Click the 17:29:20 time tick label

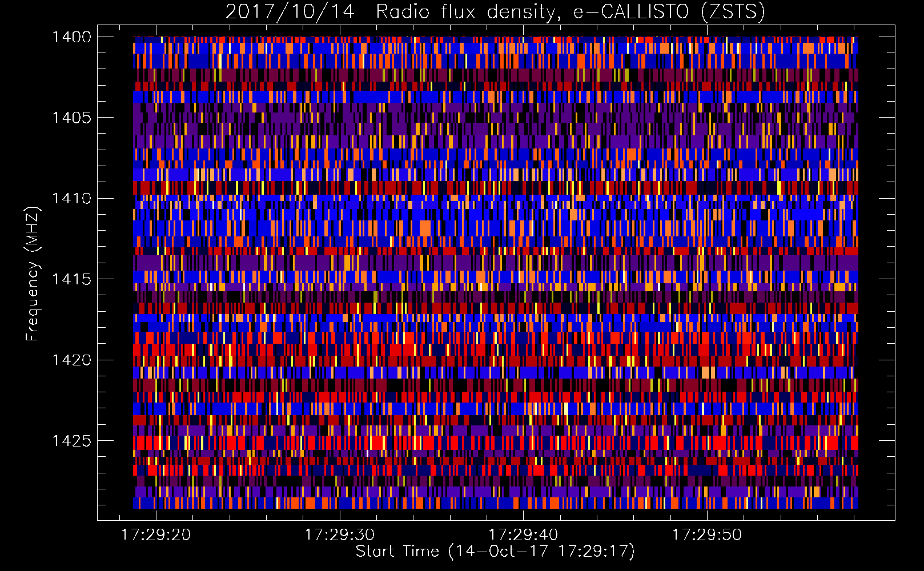(x=156, y=535)
